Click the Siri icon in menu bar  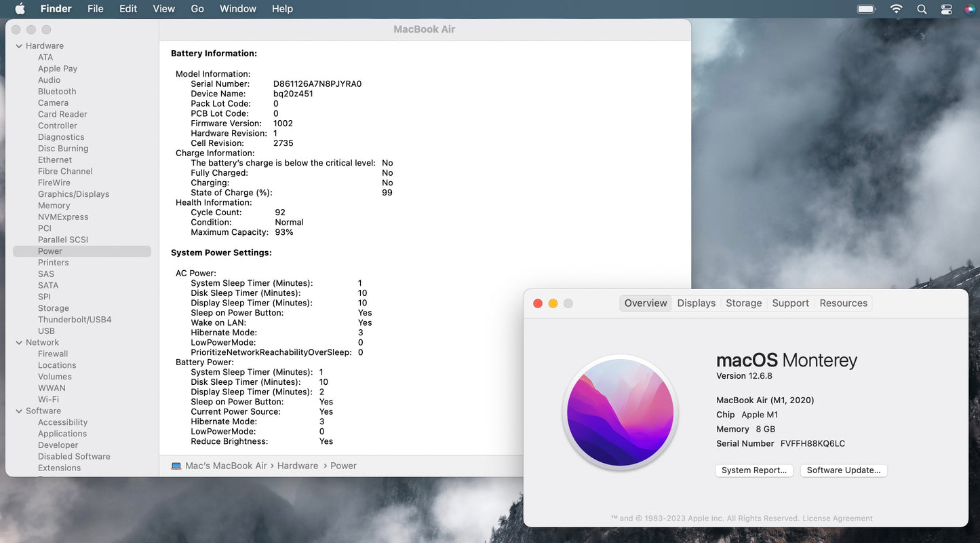pyautogui.click(x=970, y=9)
